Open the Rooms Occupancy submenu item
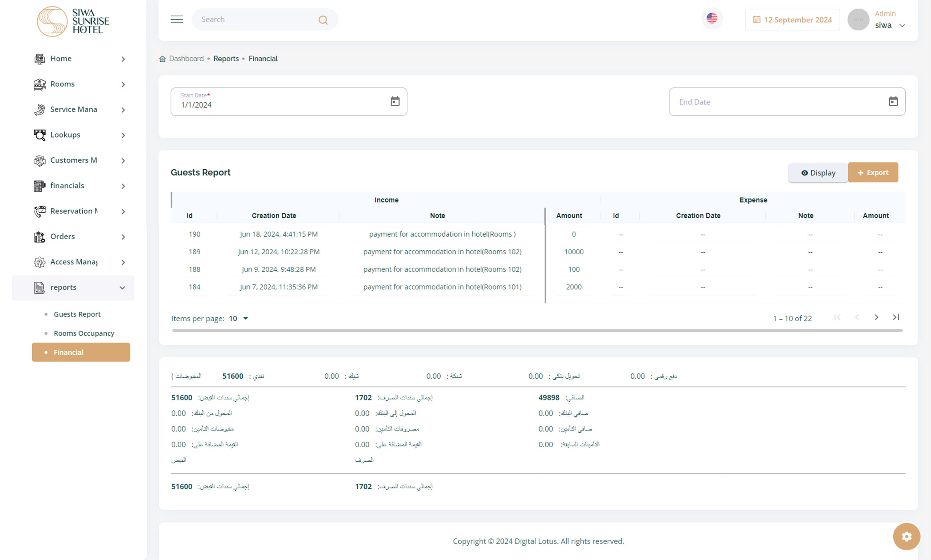The image size is (931, 560). pyautogui.click(x=84, y=333)
